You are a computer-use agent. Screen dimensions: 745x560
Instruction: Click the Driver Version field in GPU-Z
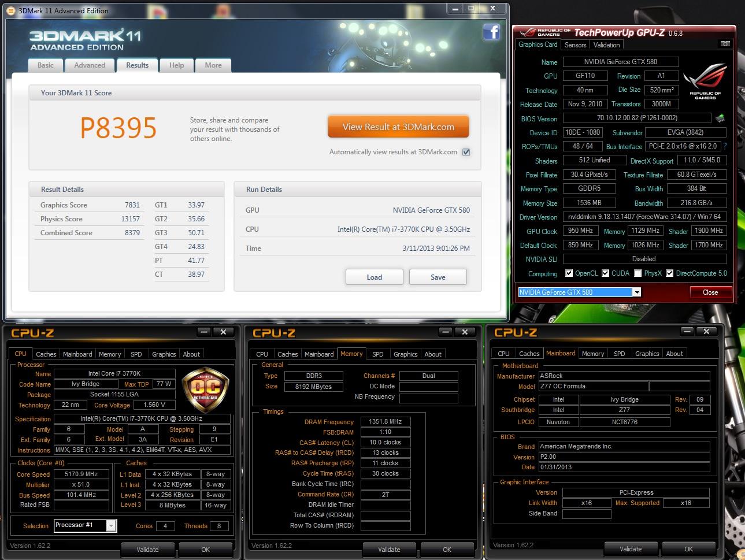tap(644, 217)
